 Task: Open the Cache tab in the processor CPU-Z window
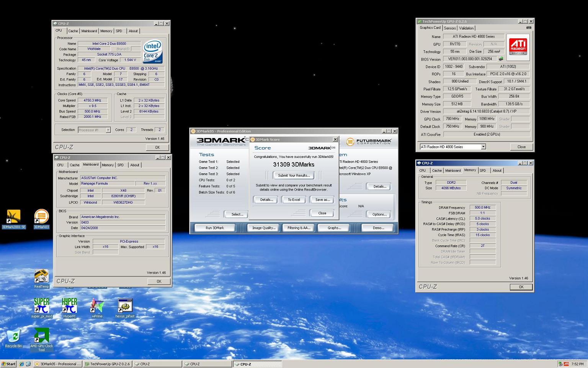click(73, 31)
